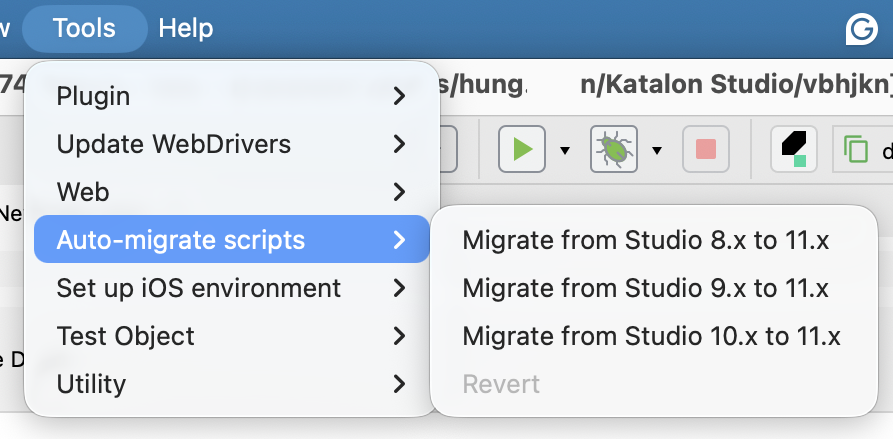
Task: Open the Test Object submenu
Action: (231, 335)
